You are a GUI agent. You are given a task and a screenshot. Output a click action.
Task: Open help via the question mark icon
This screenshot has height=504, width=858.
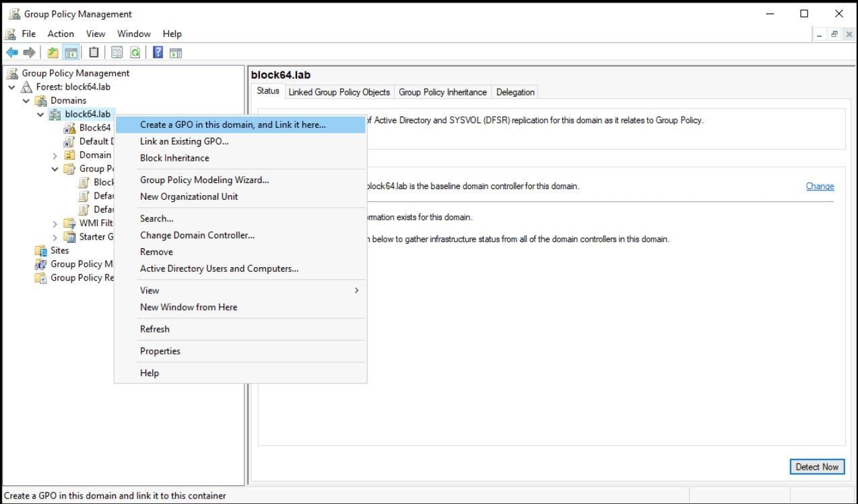[x=158, y=52]
